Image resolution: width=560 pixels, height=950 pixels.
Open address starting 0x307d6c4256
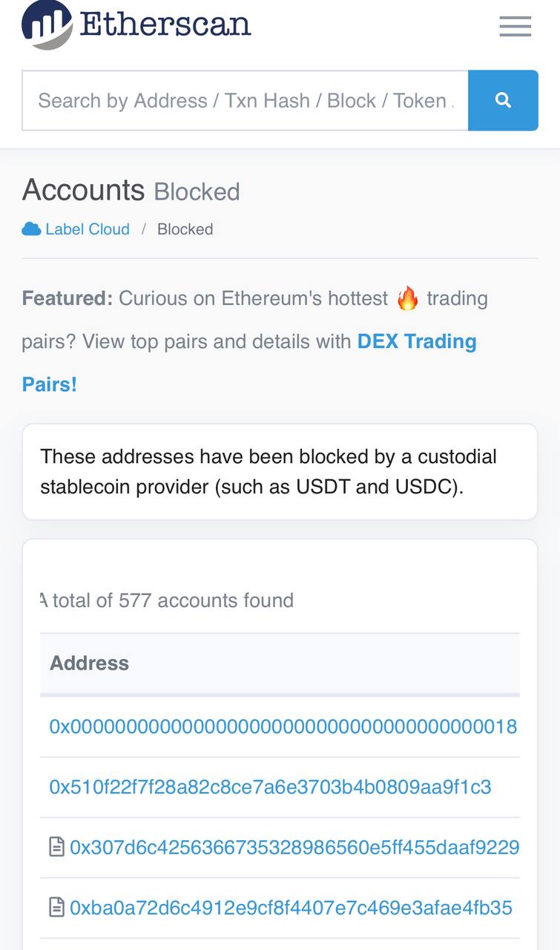point(294,847)
